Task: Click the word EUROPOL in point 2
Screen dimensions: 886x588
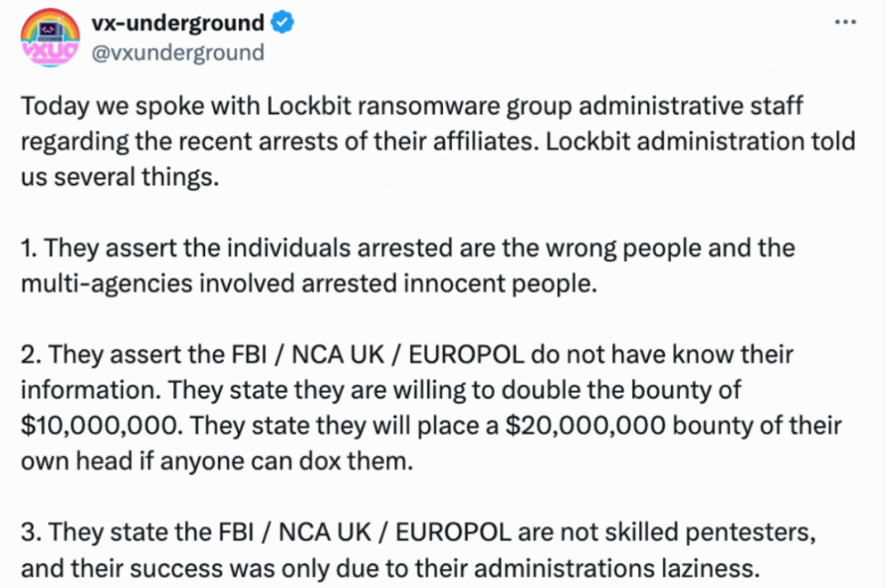Action: click(x=466, y=355)
